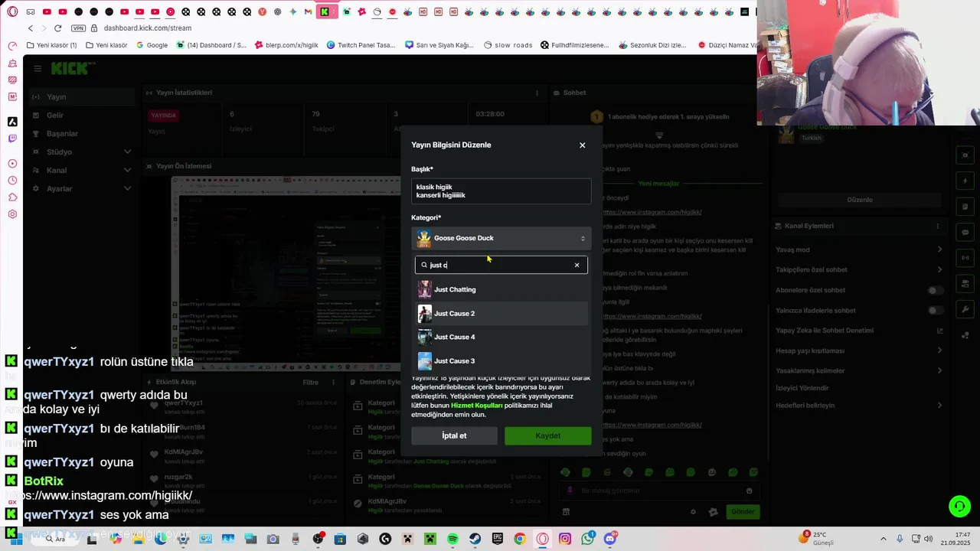
Task: Open the taskbar clock showing 17:47
Action: 957,539
